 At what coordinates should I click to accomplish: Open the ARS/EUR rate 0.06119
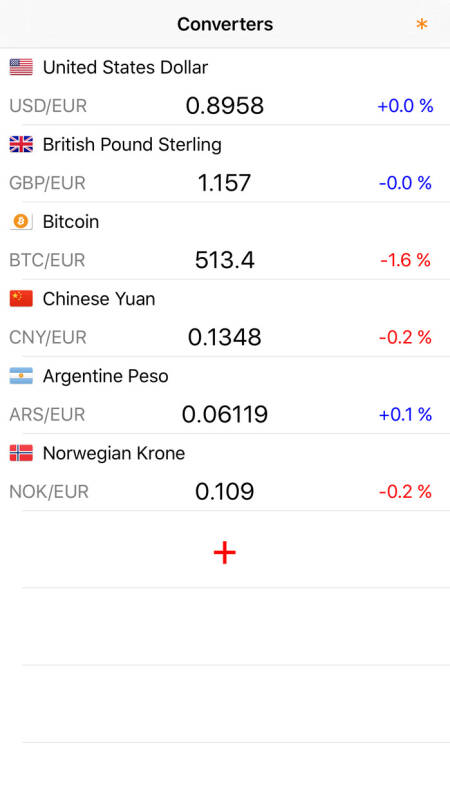224,414
